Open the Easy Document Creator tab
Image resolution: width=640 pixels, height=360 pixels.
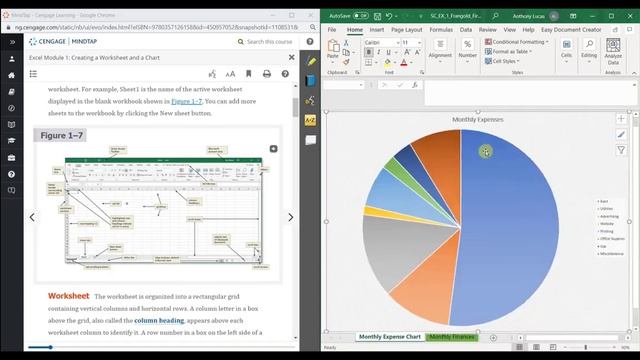tap(571, 30)
